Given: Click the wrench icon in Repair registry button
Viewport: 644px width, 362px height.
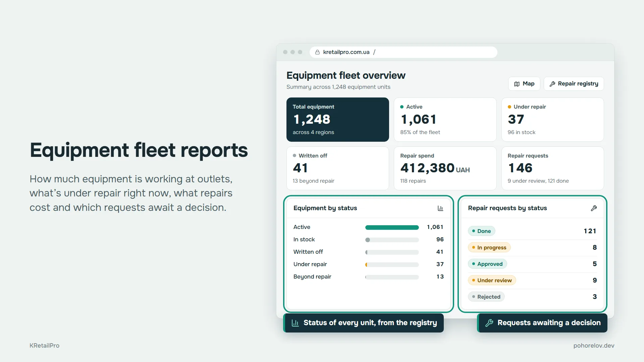Looking at the screenshot, I should 552,84.
